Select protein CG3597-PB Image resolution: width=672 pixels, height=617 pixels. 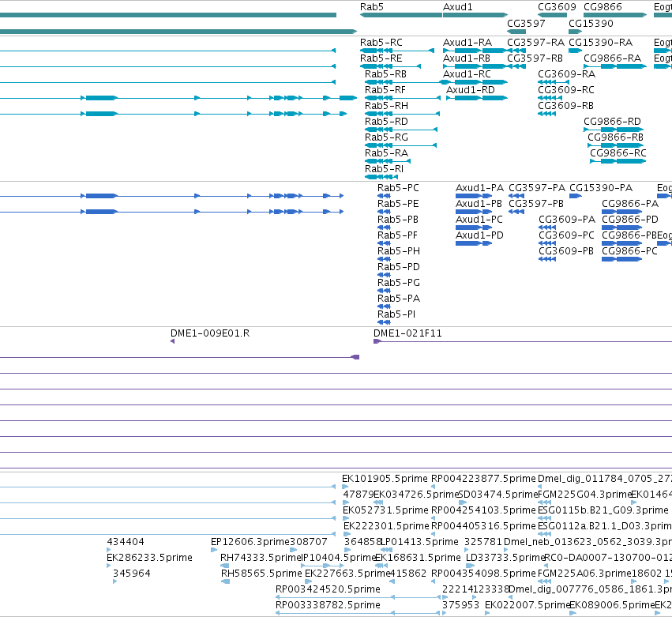[536, 204]
